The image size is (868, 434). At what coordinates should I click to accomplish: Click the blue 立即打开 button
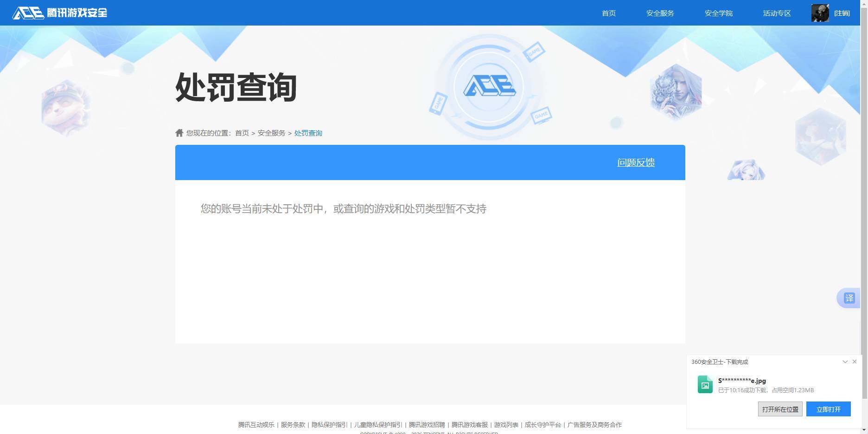828,409
